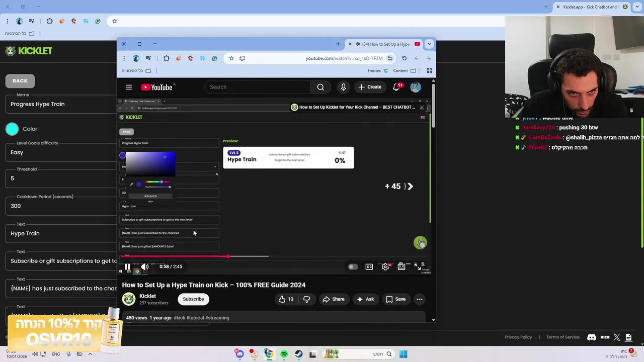Show hidden tray icons chevron
The image size is (644, 362).
coord(91,354)
